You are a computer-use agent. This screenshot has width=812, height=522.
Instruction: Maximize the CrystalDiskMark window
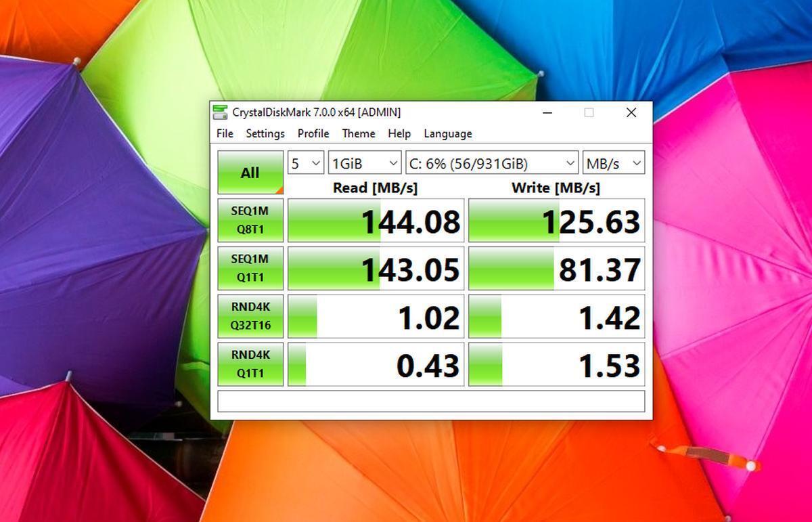(589, 112)
